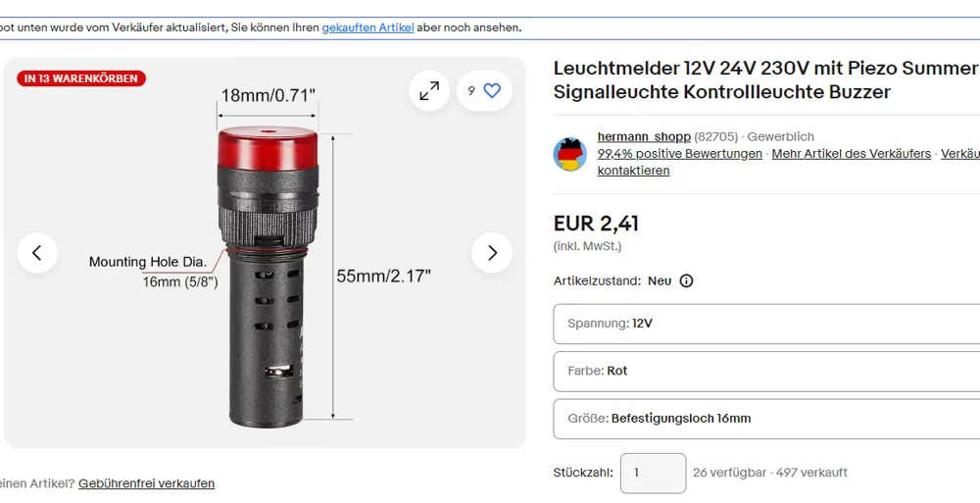
Task: Click 'Gebührenfrei verkaufen' link
Action: click(146, 483)
